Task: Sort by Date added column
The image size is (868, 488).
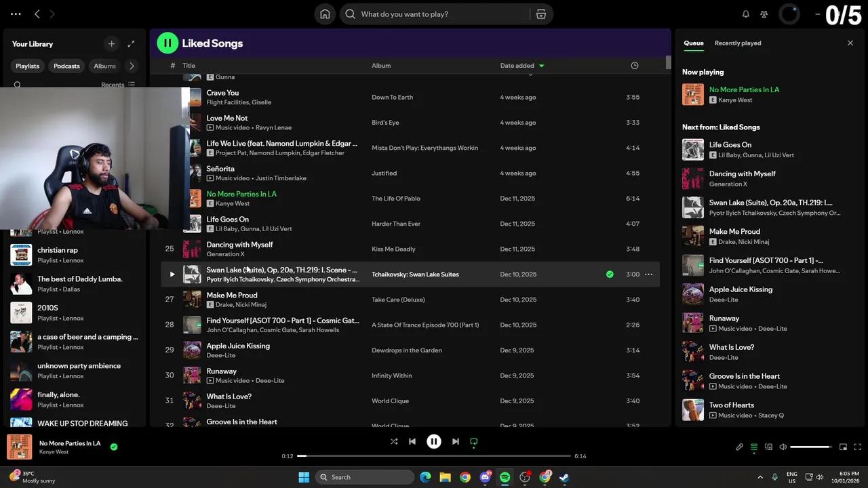Action: click(x=522, y=66)
